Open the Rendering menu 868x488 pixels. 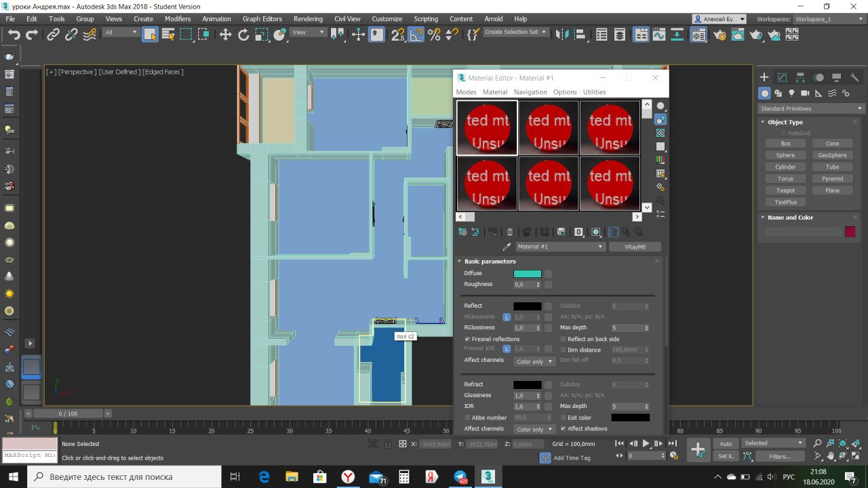(x=309, y=19)
